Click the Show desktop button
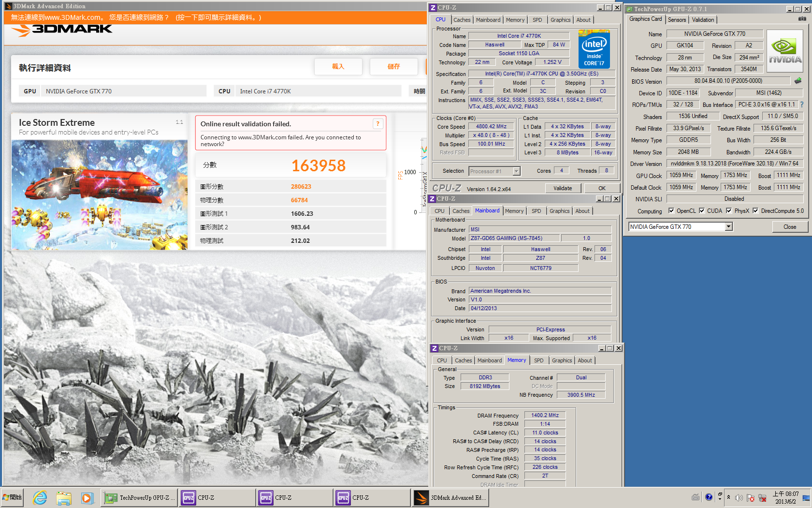812x508 pixels. (x=806, y=498)
